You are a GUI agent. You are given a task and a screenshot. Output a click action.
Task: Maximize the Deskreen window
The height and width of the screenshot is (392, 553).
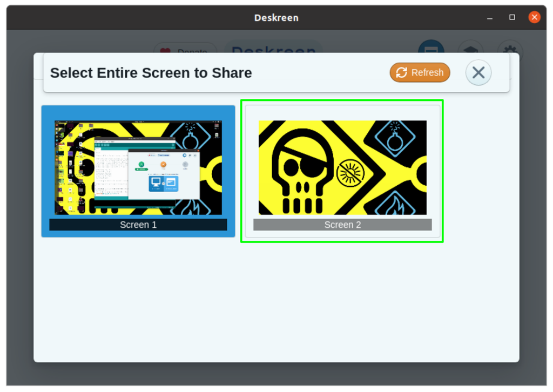511,17
